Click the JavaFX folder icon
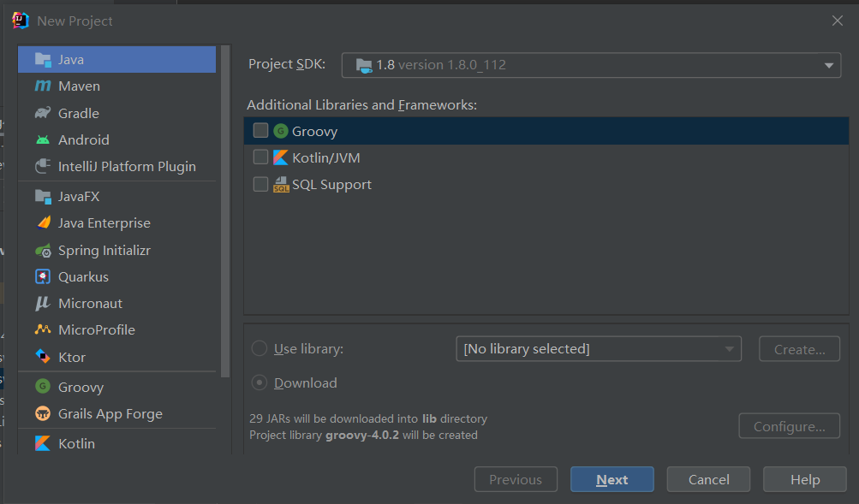859x504 pixels. [x=43, y=197]
